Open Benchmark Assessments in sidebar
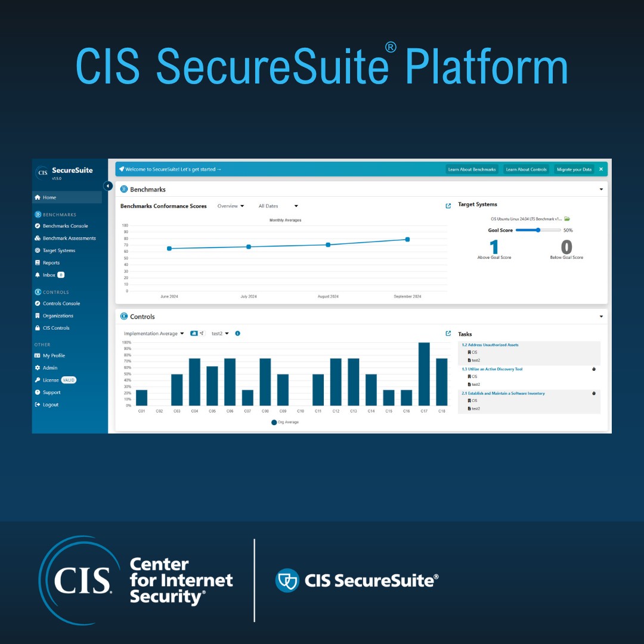 click(66, 238)
